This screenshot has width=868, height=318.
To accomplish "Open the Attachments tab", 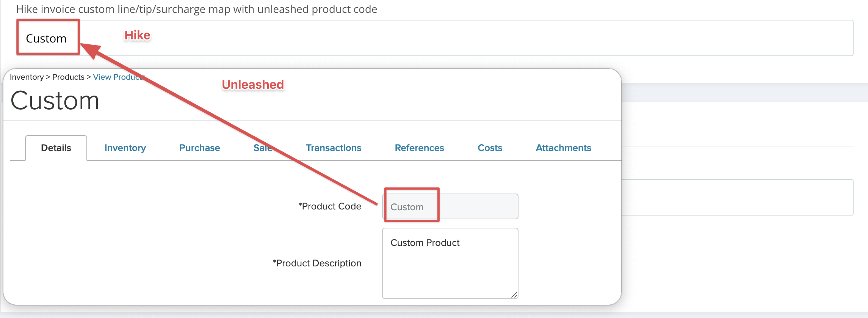I will tap(563, 148).
